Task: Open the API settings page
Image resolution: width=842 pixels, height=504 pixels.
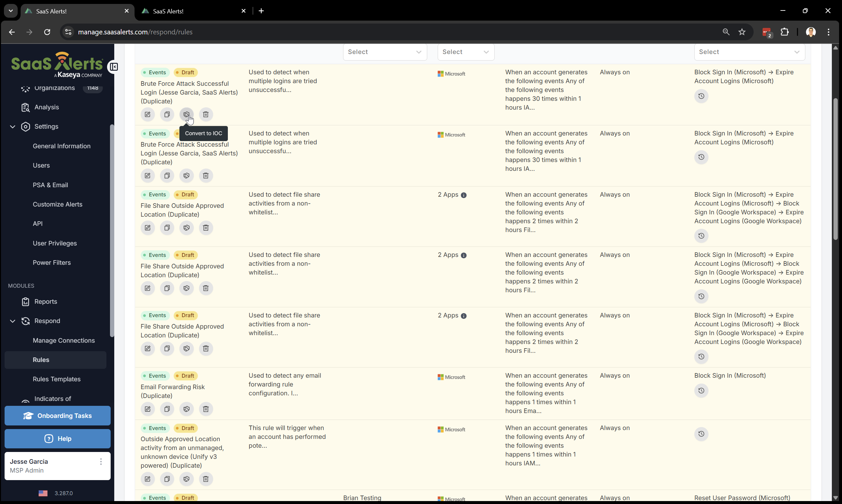Action: tap(37, 224)
